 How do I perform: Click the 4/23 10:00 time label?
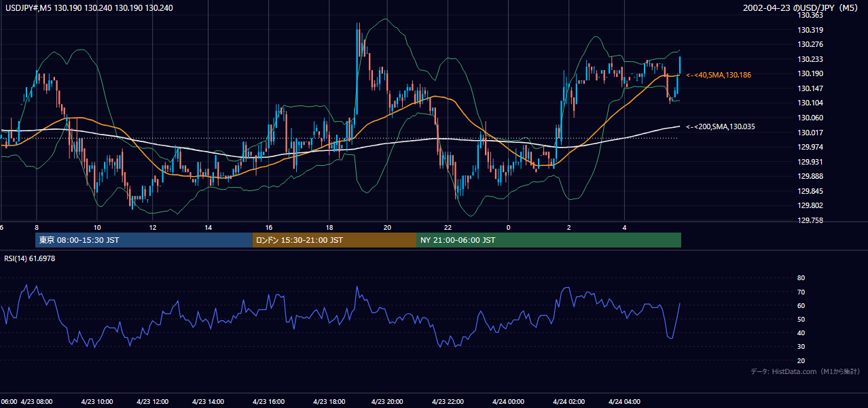(x=96, y=401)
